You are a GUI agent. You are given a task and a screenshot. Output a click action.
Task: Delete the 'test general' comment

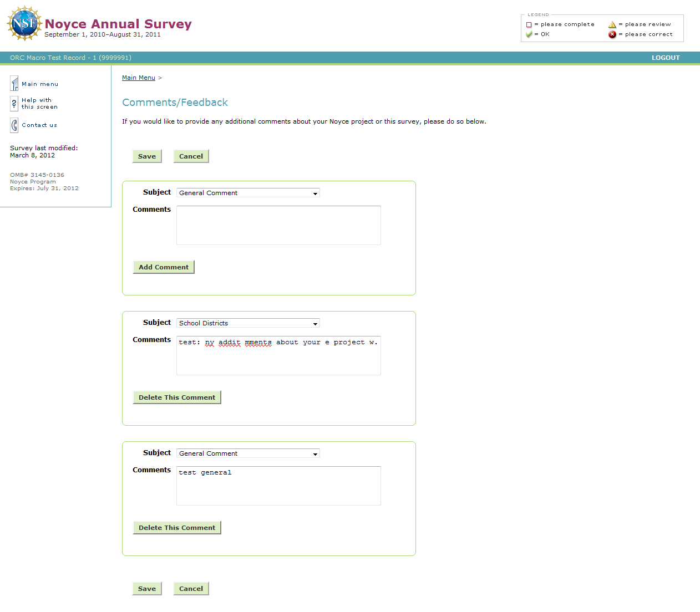pos(177,528)
